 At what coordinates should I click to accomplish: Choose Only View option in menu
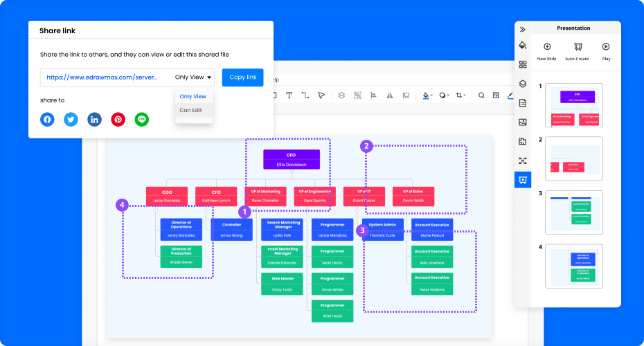[x=193, y=96]
